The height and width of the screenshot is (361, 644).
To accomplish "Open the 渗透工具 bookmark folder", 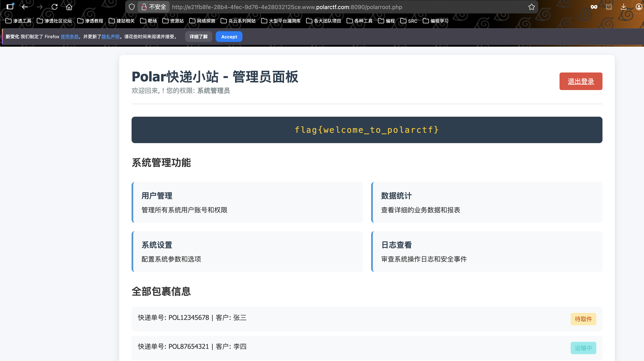I will [x=19, y=21].
